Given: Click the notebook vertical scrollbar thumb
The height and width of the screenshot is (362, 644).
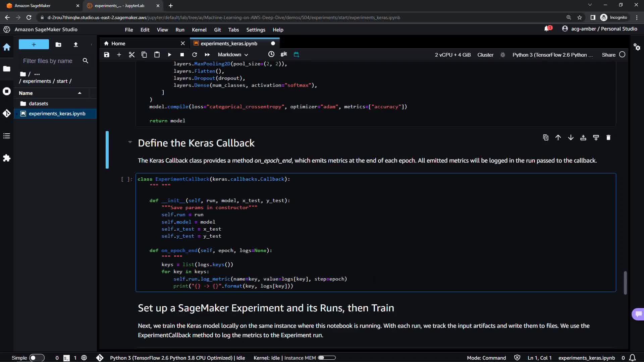Looking at the screenshot, I should click(625, 283).
